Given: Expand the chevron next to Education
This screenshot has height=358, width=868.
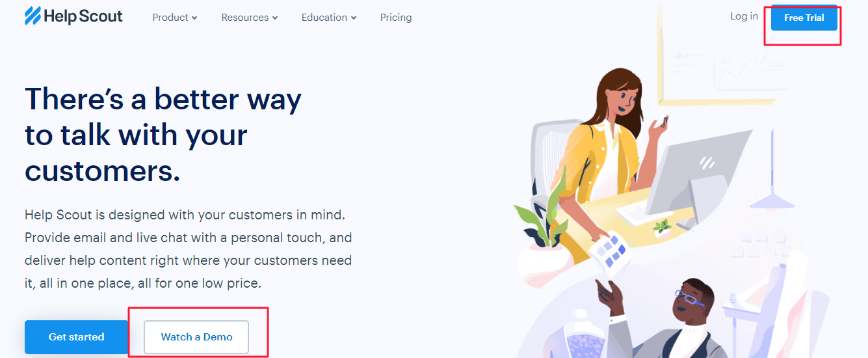Looking at the screenshot, I should pyautogui.click(x=354, y=18).
